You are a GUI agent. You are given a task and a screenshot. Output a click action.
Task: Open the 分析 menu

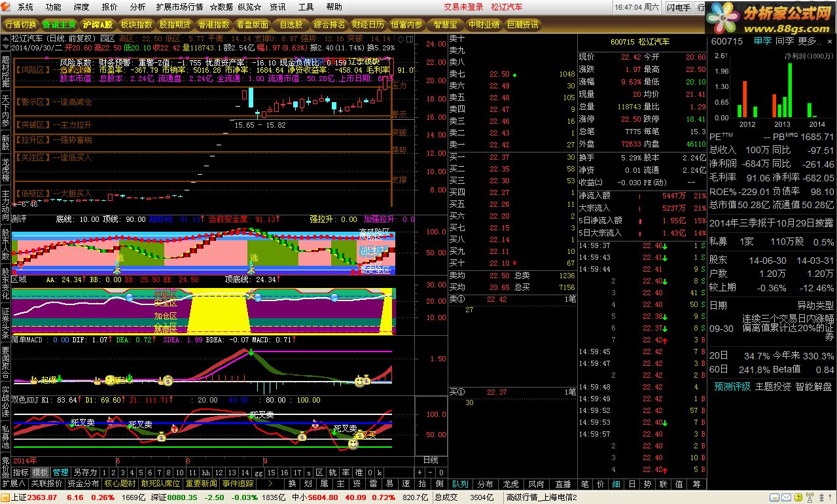tap(137, 7)
